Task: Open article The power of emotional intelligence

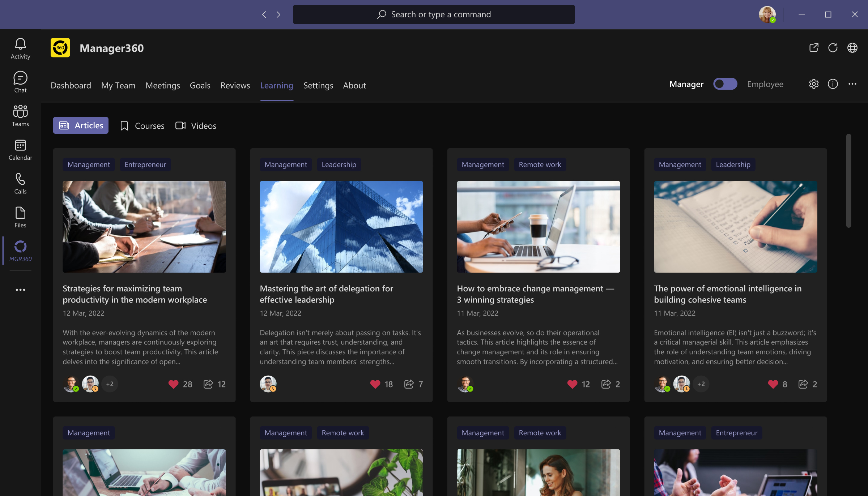Action: tap(728, 294)
